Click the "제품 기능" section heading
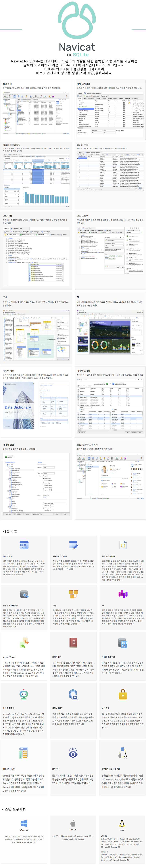 point(10,531)
